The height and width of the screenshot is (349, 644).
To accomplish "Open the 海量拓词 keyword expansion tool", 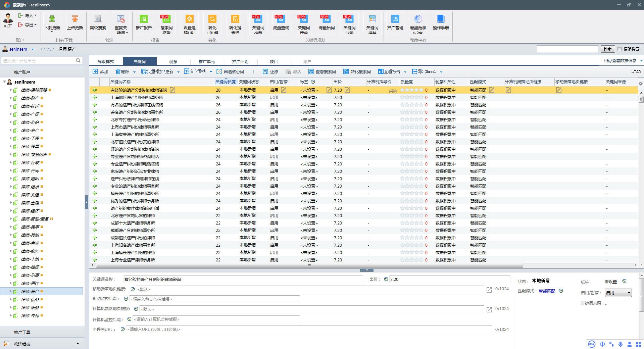I will coord(326,19).
